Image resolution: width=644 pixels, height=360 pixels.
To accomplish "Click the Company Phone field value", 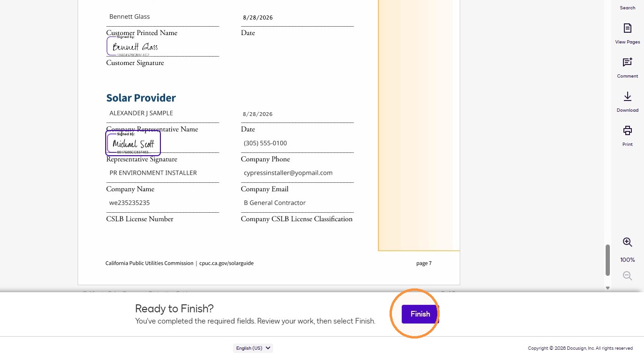I will point(265,143).
